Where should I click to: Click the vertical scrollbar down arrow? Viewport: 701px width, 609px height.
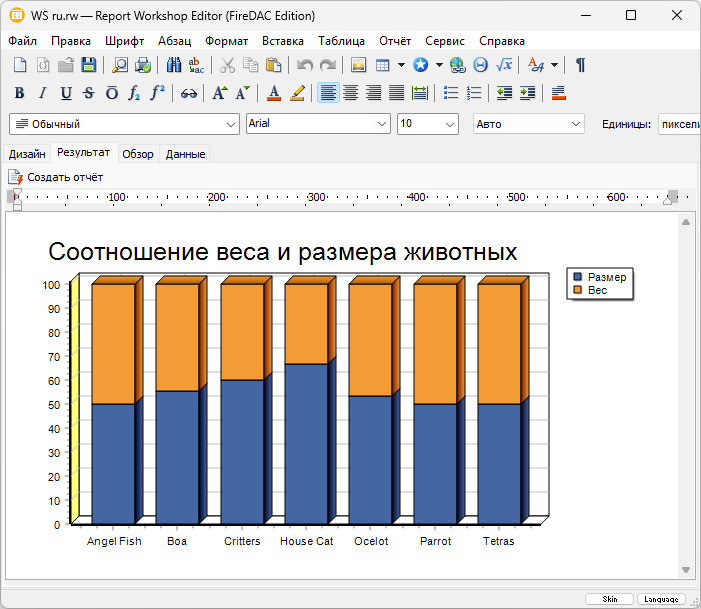[686, 570]
